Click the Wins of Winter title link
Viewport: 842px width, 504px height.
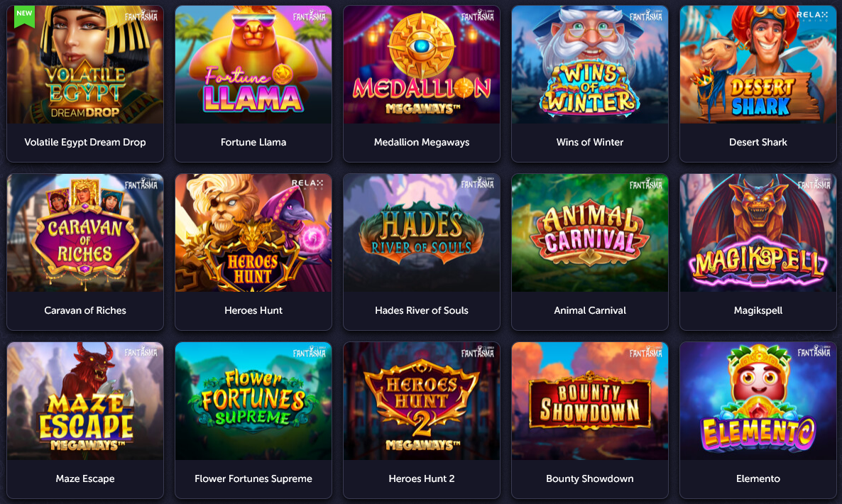pyautogui.click(x=590, y=142)
